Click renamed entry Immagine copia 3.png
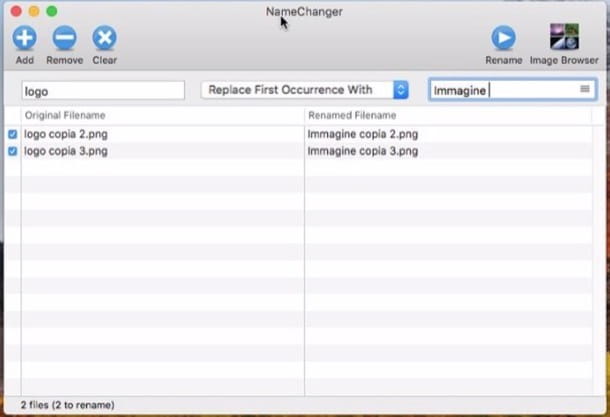The width and height of the screenshot is (610, 417). point(363,151)
